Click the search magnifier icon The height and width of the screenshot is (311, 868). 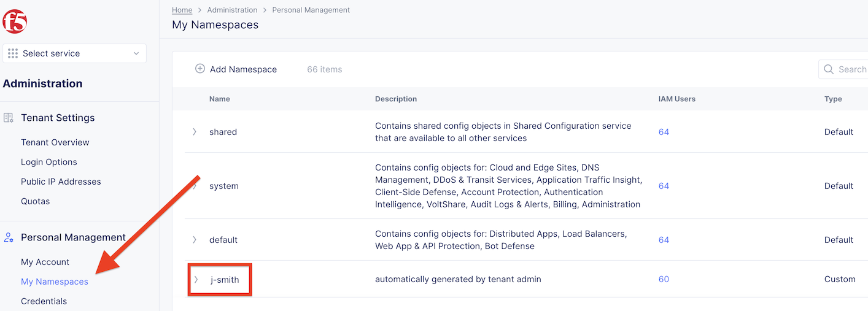tap(829, 69)
